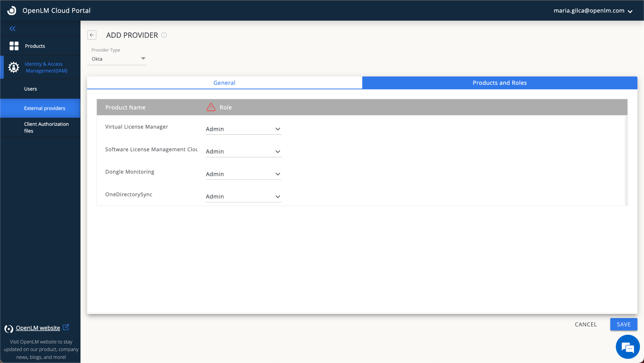644x363 pixels.
Task: Open the chat support bubble
Action: (627, 347)
